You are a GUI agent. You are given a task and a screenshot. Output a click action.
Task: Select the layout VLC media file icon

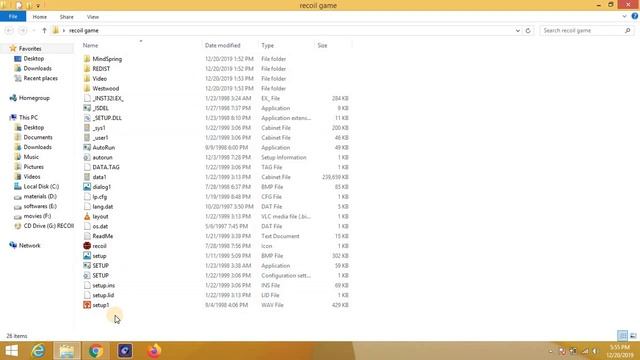[87, 216]
